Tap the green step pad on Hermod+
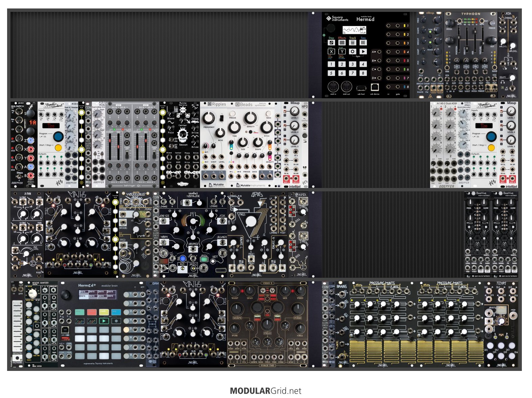The image size is (532, 398). point(80,312)
